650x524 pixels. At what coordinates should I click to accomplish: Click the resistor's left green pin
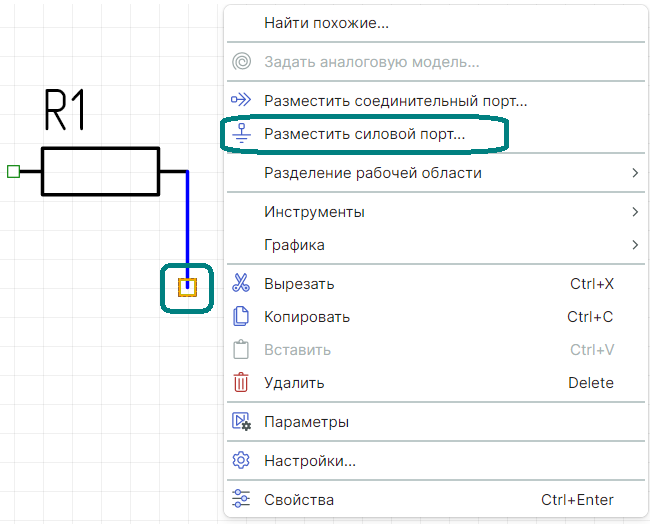[13, 171]
